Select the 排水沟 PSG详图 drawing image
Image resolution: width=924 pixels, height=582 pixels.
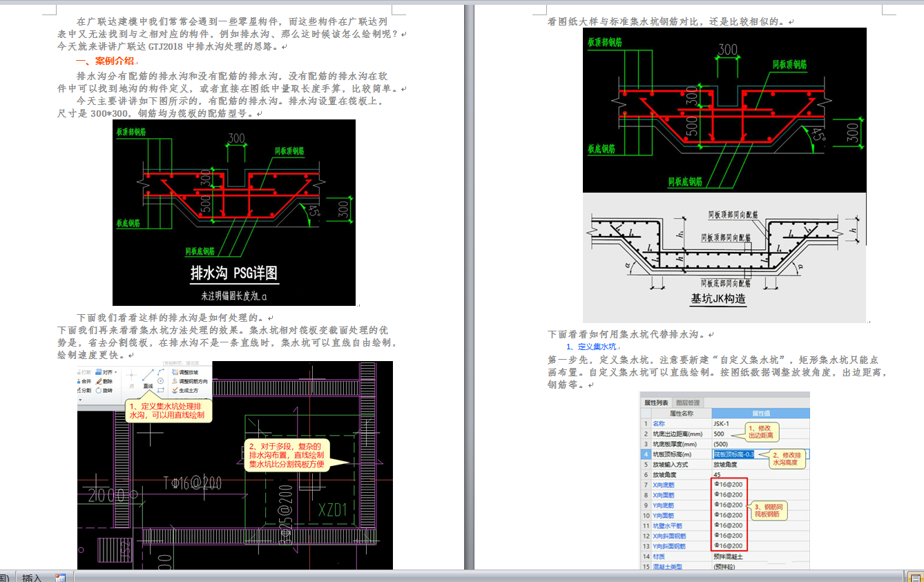(234, 213)
